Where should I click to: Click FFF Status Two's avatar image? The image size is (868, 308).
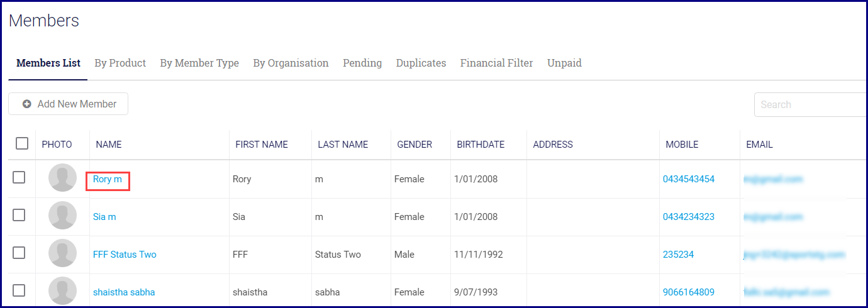click(62, 253)
